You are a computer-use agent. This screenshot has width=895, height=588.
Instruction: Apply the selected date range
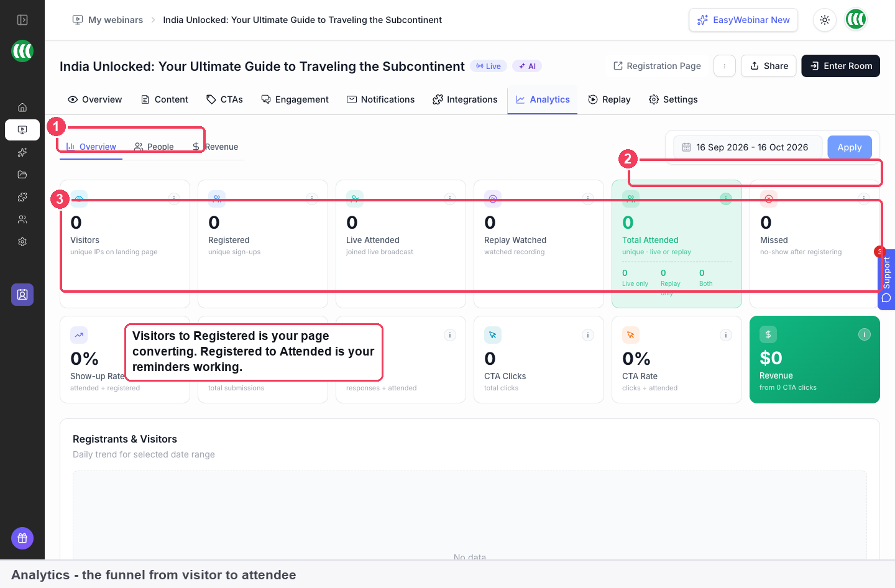pyautogui.click(x=850, y=147)
